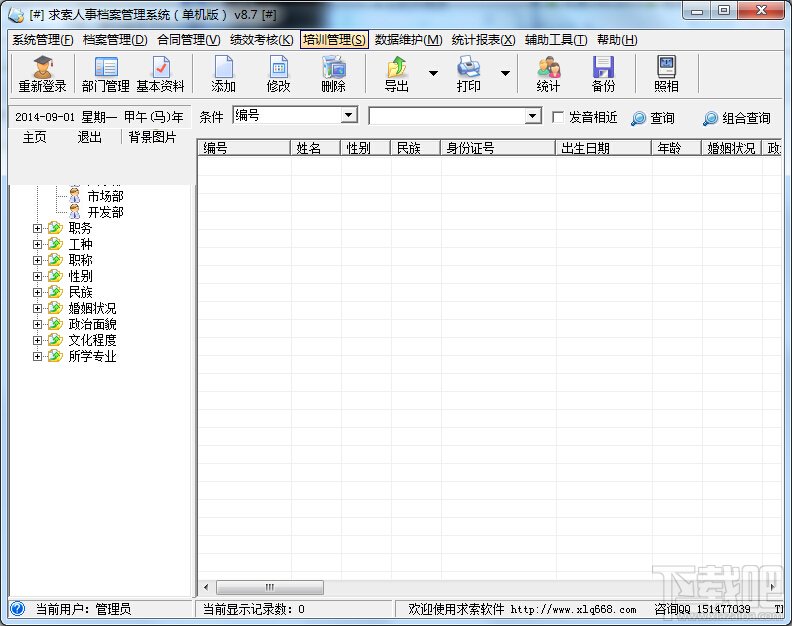Expand the 工种 tree node

[37, 245]
